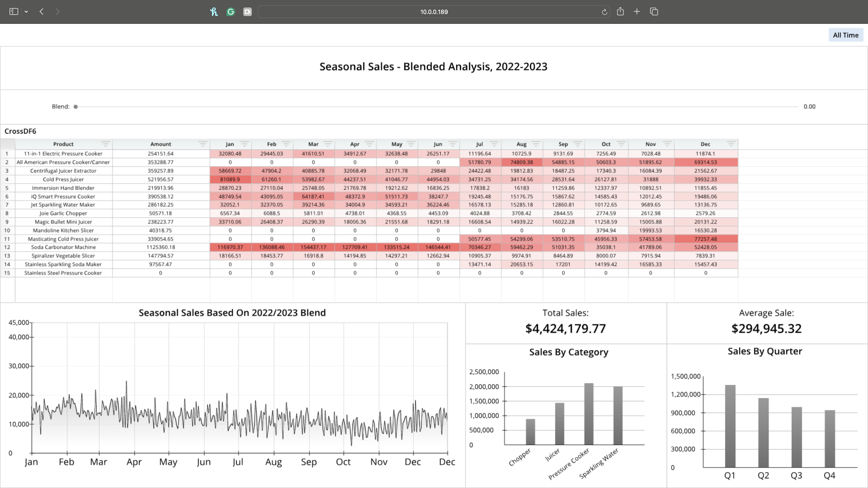Select row number 12 header
The height and width of the screenshot is (488, 868).
point(7,247)
